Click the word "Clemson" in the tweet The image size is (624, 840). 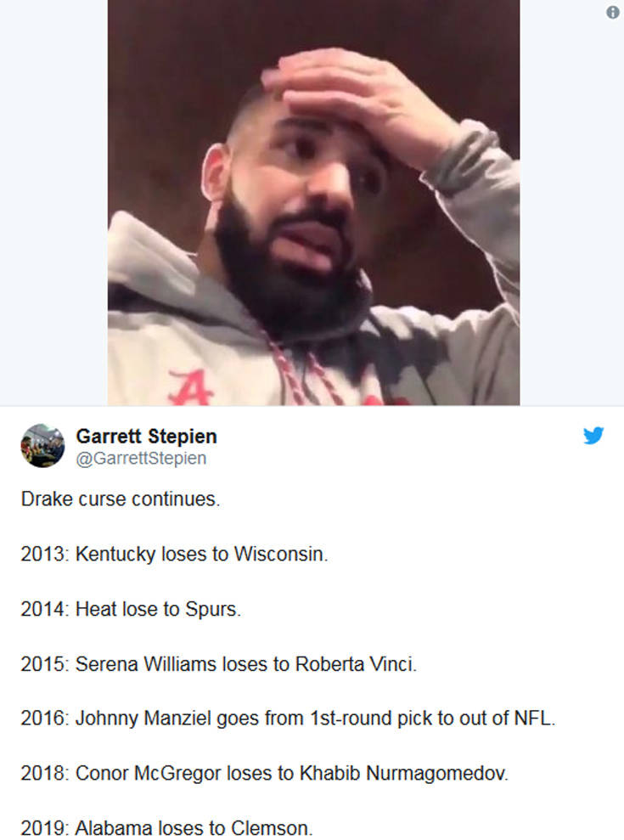[278, 828]
